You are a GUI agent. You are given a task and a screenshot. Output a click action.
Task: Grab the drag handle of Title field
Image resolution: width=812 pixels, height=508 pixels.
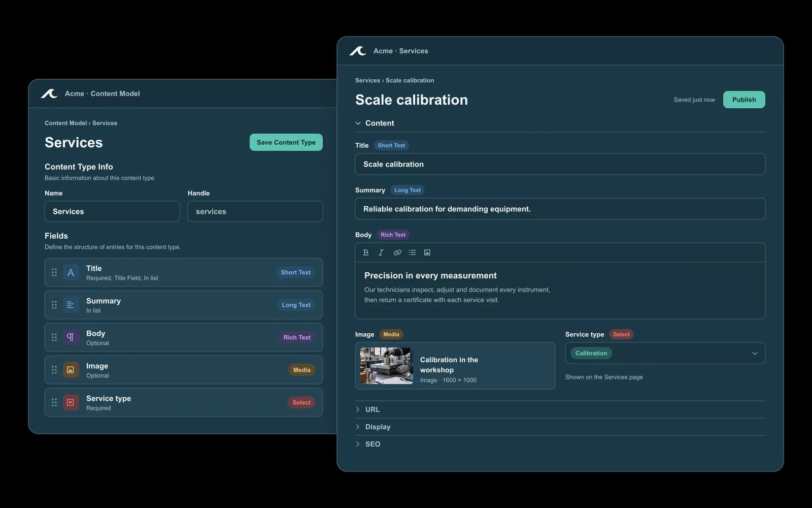54,272
